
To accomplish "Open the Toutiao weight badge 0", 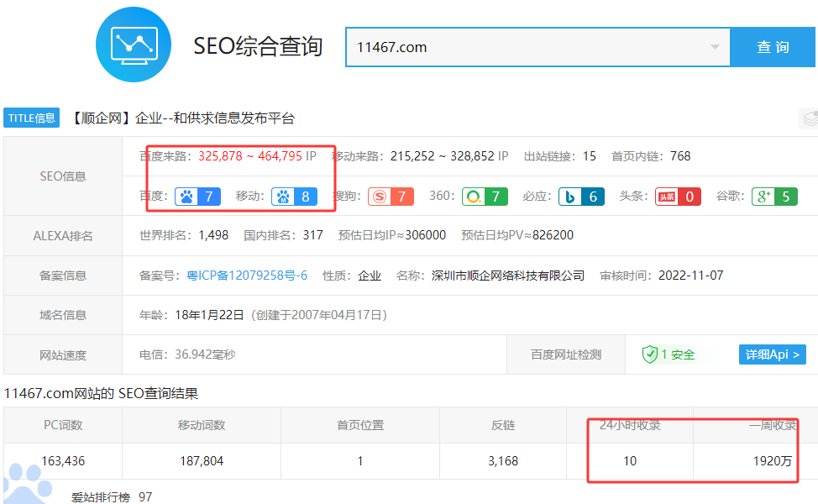I will 679,197.
